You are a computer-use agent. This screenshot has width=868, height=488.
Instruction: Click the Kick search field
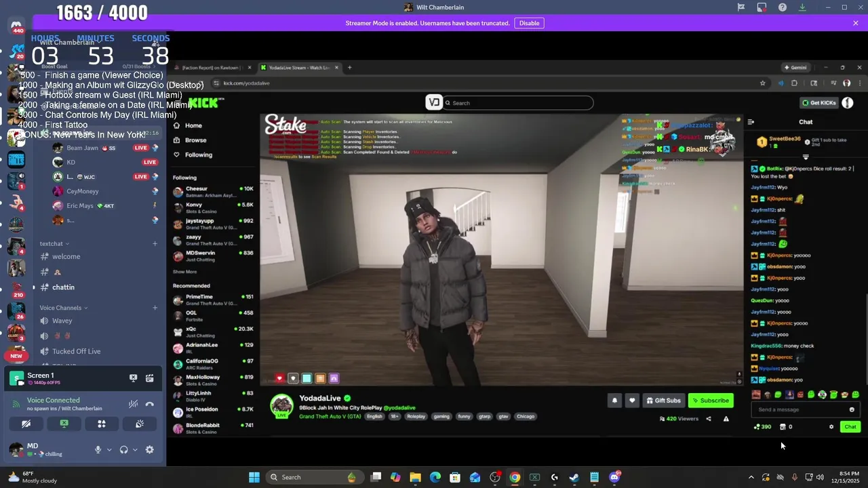(519, 103)
